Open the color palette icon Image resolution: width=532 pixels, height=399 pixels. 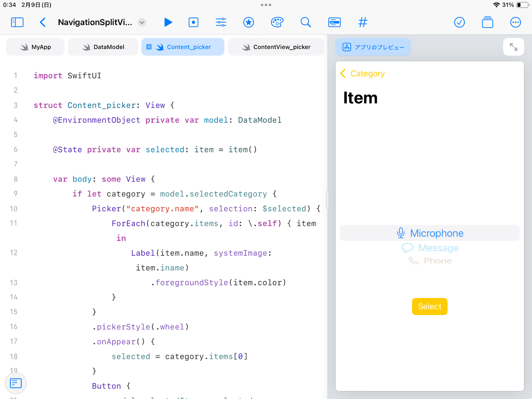277,22
